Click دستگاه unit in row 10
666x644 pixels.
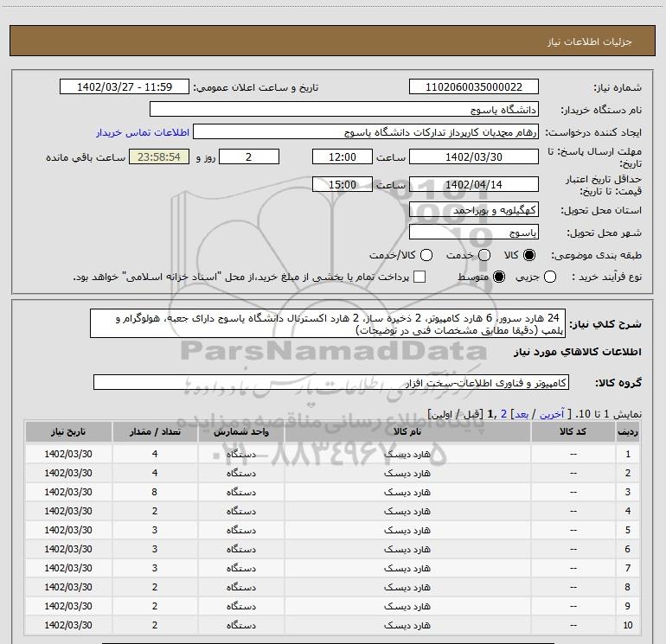240,625
